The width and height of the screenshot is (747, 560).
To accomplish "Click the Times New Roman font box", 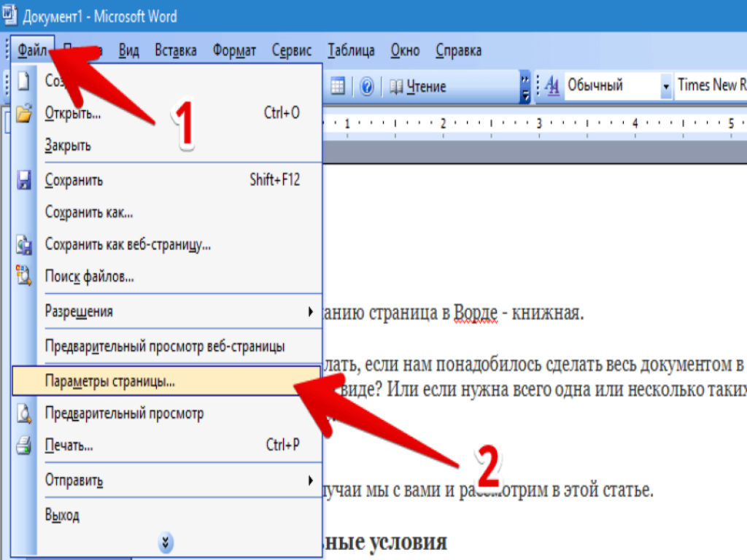I will (x=711, y=86).
